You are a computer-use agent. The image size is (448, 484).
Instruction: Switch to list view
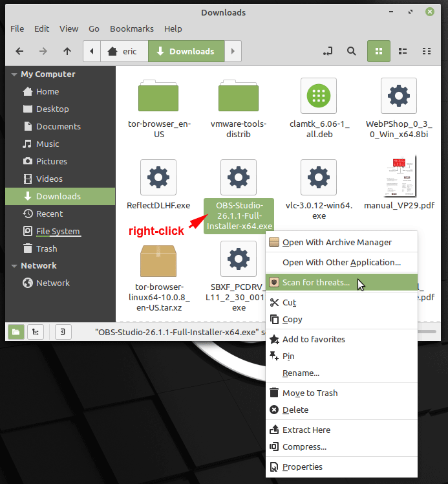403,51
